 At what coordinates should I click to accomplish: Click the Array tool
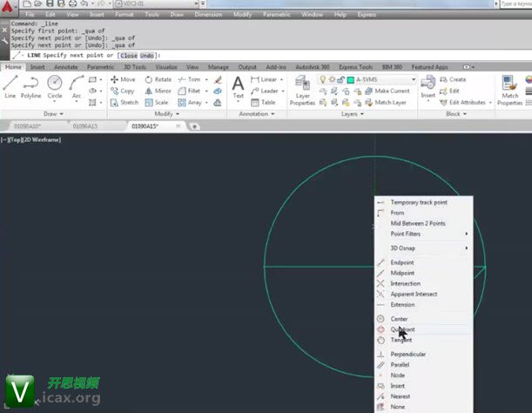click(x=190, y=102)
